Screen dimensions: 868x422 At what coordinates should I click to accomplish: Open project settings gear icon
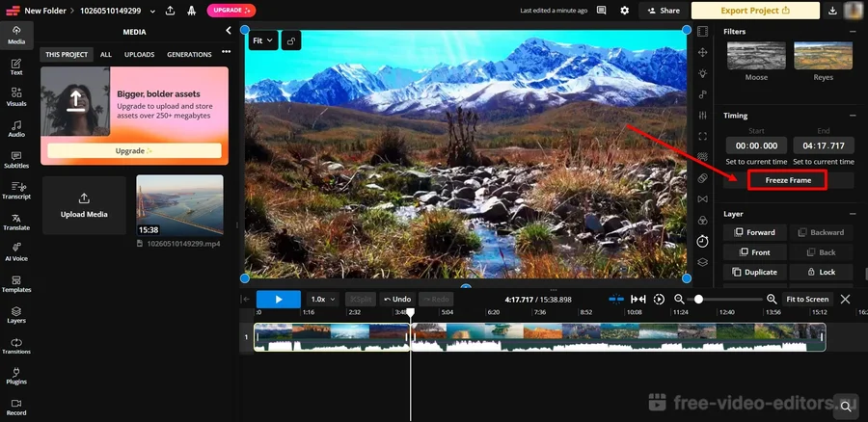(x=625, y=11)
